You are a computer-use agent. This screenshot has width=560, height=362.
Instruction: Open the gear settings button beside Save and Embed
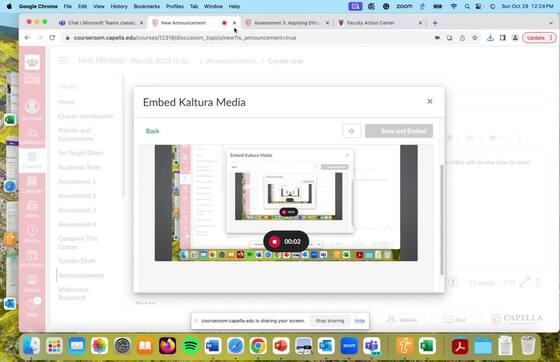tap(351, 131)
